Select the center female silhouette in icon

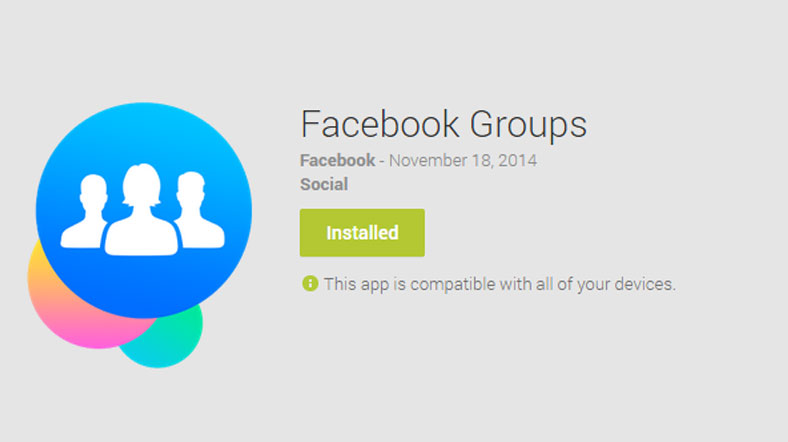click(141, 210)
